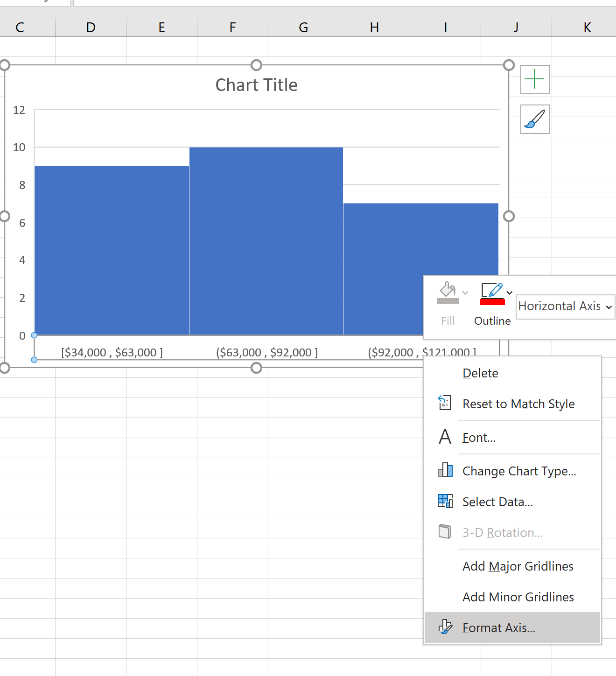Select Add Major Gridlines menu item

518,566
